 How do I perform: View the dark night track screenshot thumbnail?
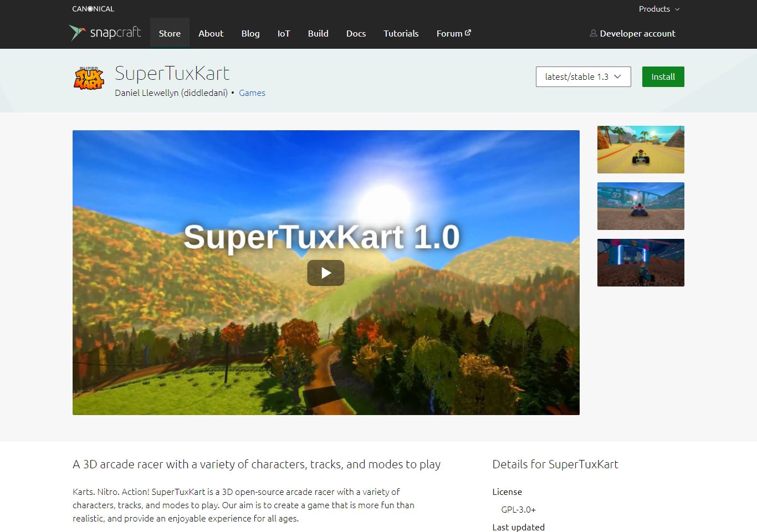641,263
